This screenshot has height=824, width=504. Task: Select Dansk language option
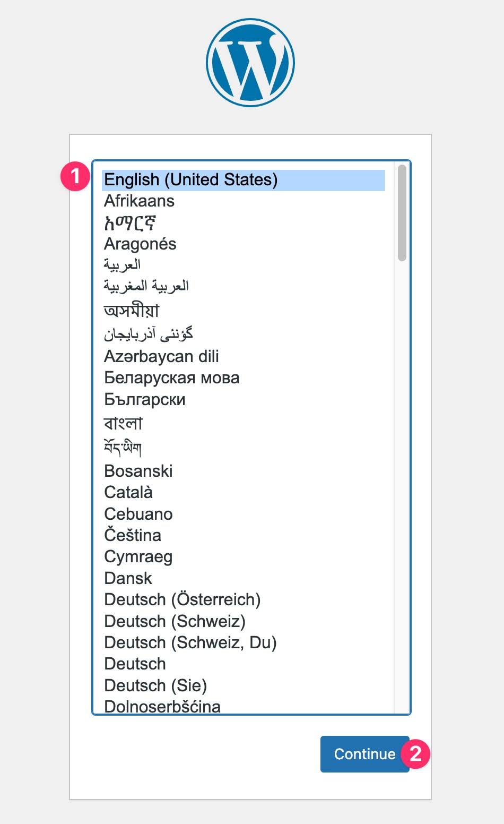(x=128, y=578)
